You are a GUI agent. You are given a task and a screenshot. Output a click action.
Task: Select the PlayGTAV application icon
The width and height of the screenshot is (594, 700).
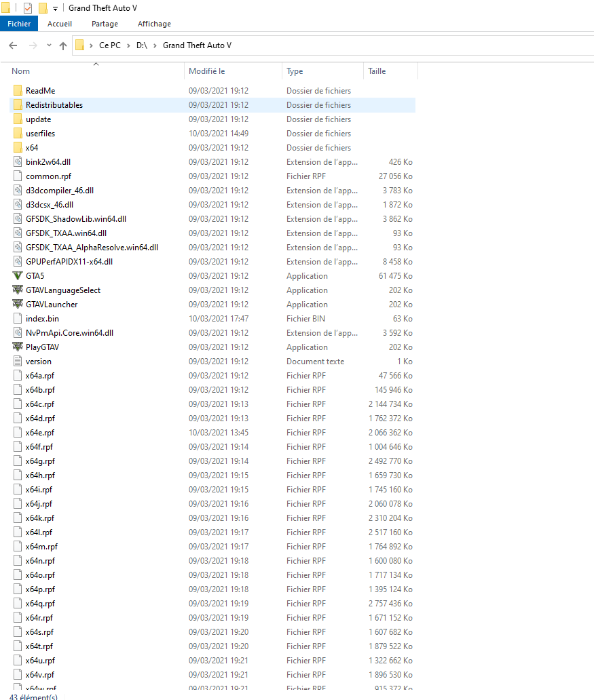16,347
